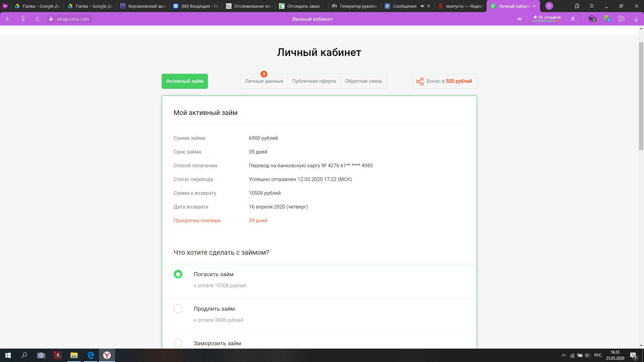Click the return date 16 апреля 2020
644x362 pixels.
[267, 207]
